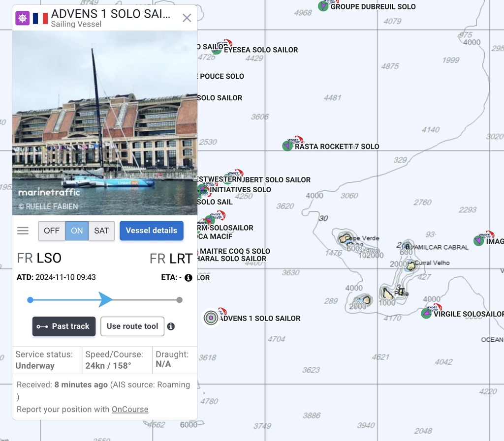Open the OnCourse link
This screenshot has width=504, height=441.
click(130, 409)
